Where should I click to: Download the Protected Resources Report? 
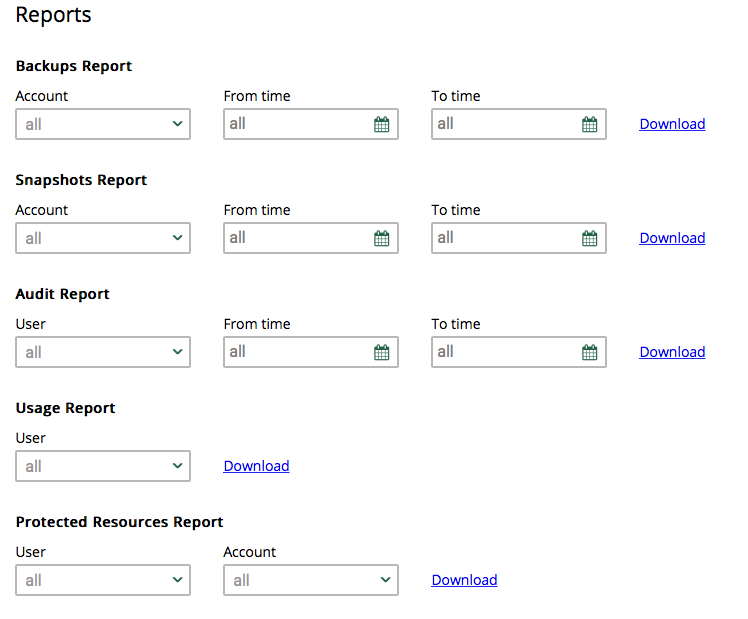click(x=464, y=580)
